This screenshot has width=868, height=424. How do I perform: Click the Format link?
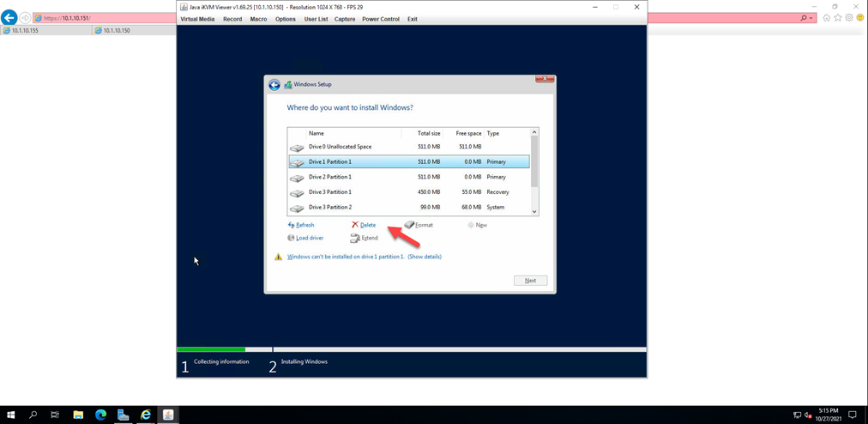pyautogui.click(x=424, y=225)
